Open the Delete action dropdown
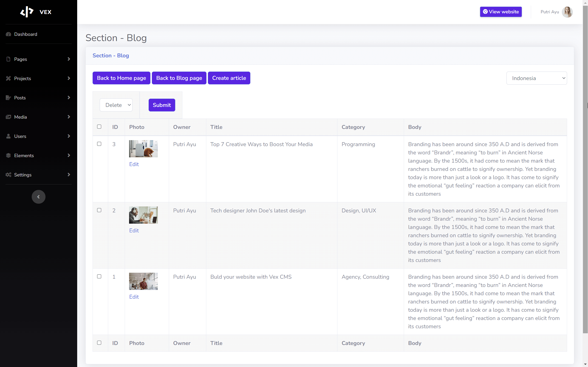This screenshot has width=588, height=367. pyautogui.click(x=116, y=105)
